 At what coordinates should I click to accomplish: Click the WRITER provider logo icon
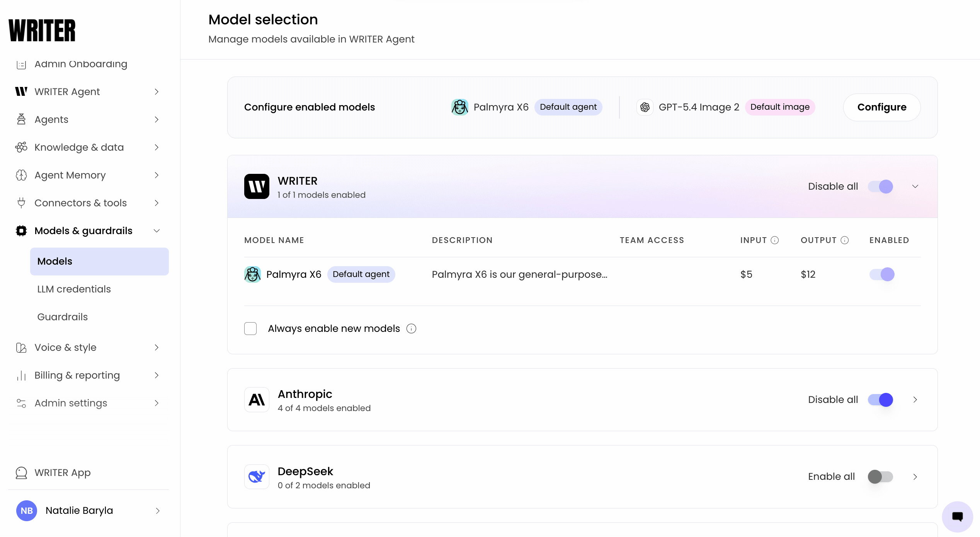pyautogui.click(x=257, y=187)
